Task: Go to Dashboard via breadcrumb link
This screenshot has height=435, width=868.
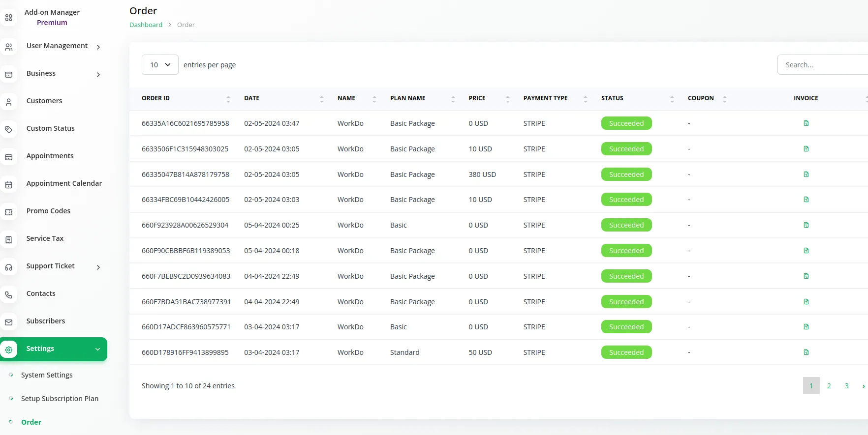Action: 146,25
